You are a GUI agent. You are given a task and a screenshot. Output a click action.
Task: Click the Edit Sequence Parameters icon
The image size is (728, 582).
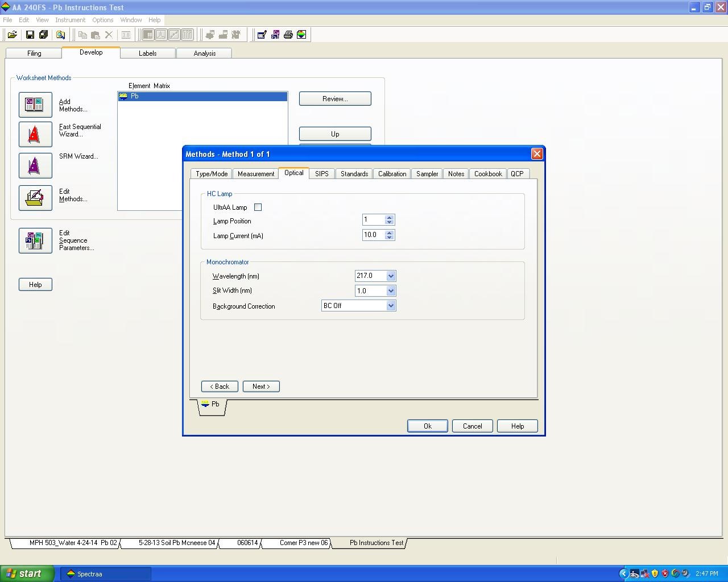tap(35, 240)
